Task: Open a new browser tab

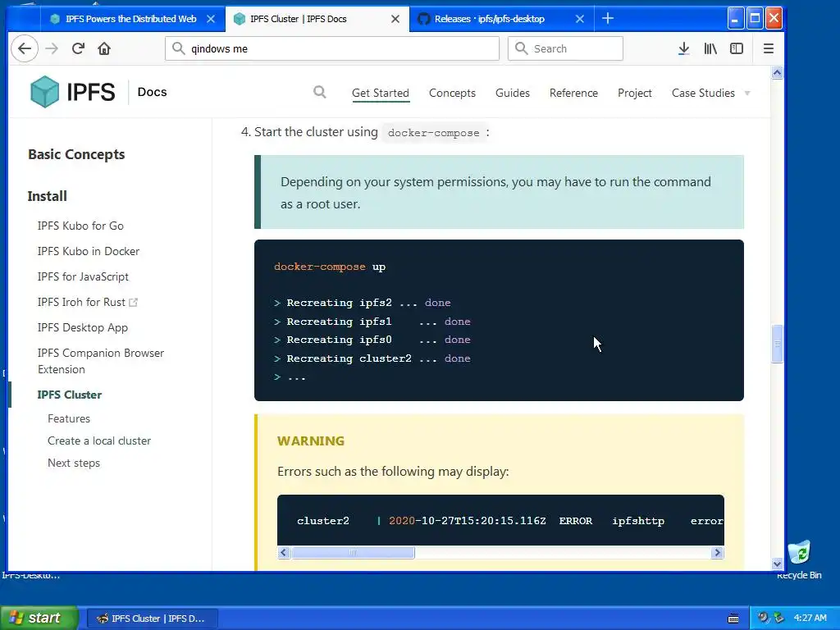Action: point(608,19)
